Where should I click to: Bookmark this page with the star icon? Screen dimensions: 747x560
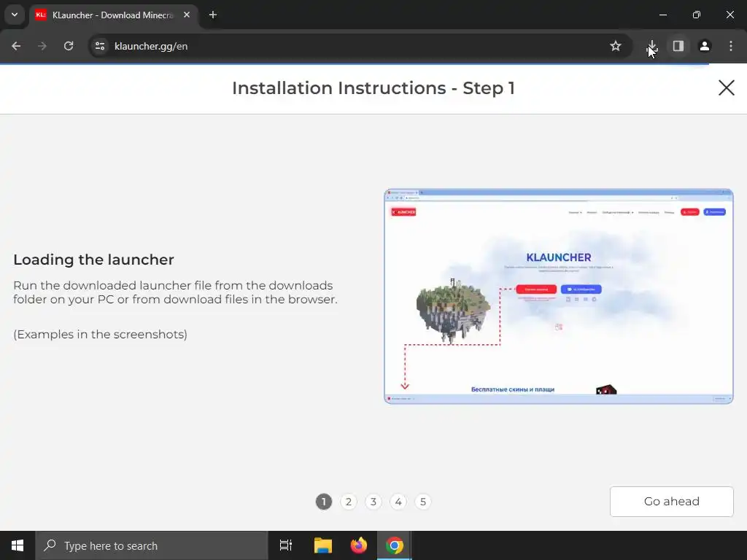[616, 46]
